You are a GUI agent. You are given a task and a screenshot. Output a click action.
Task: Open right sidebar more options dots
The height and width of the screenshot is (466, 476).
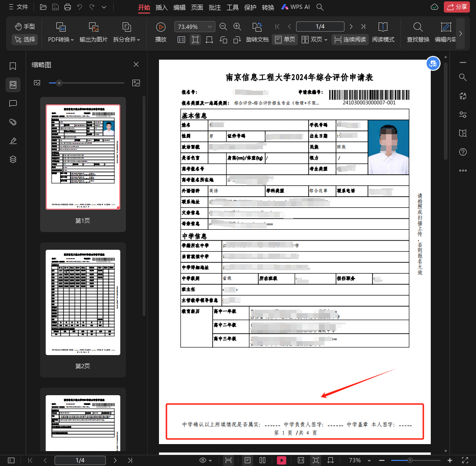462,171
